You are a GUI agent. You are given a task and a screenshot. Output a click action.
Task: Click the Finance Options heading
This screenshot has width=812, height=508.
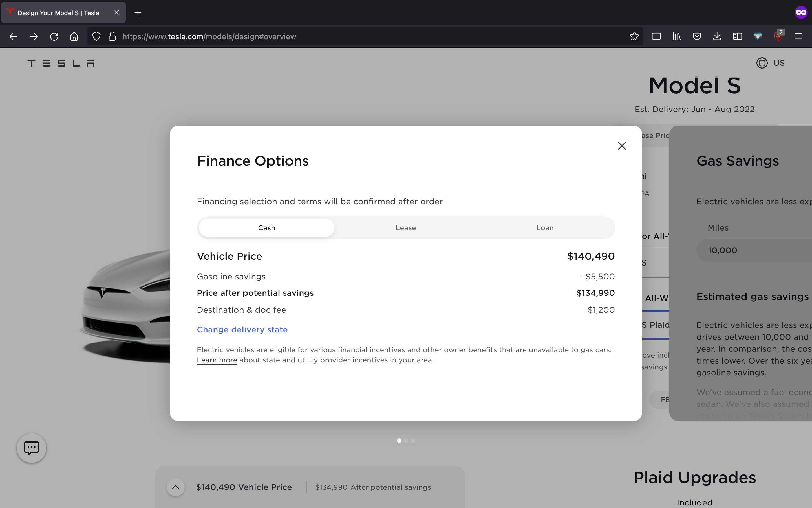point(253,161)
